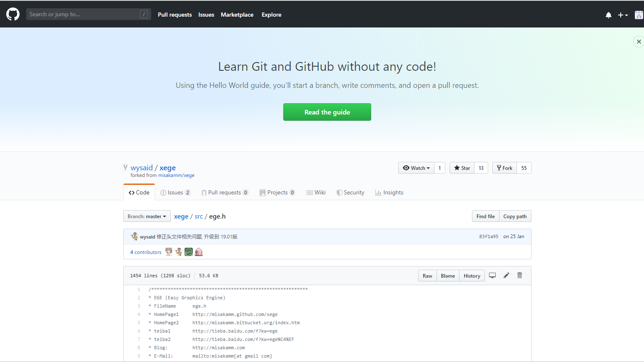Open the wysaid commit author avatar
The height and width of the screenshot is (363, 644).
pyautogui.click(x=135, y=236)
